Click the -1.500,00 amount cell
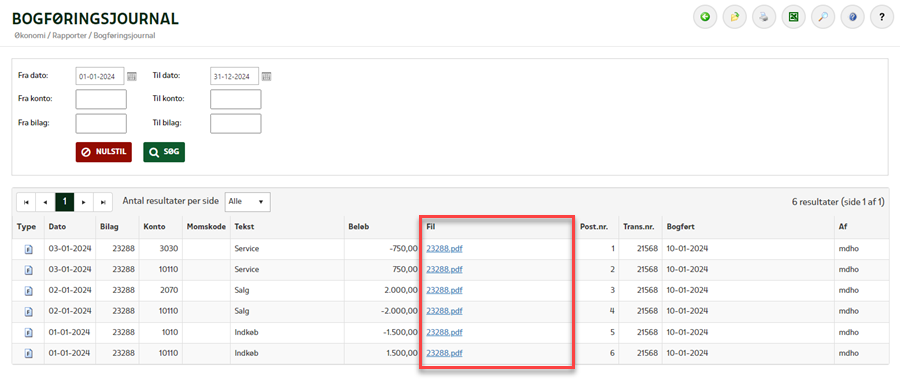 coord(382,332)
